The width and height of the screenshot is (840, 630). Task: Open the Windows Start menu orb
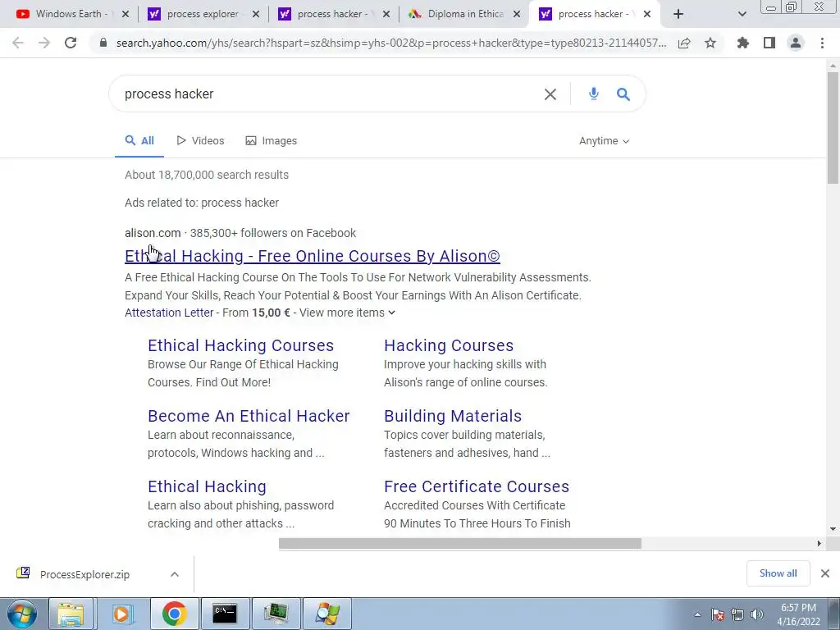(x=22, y=614)
